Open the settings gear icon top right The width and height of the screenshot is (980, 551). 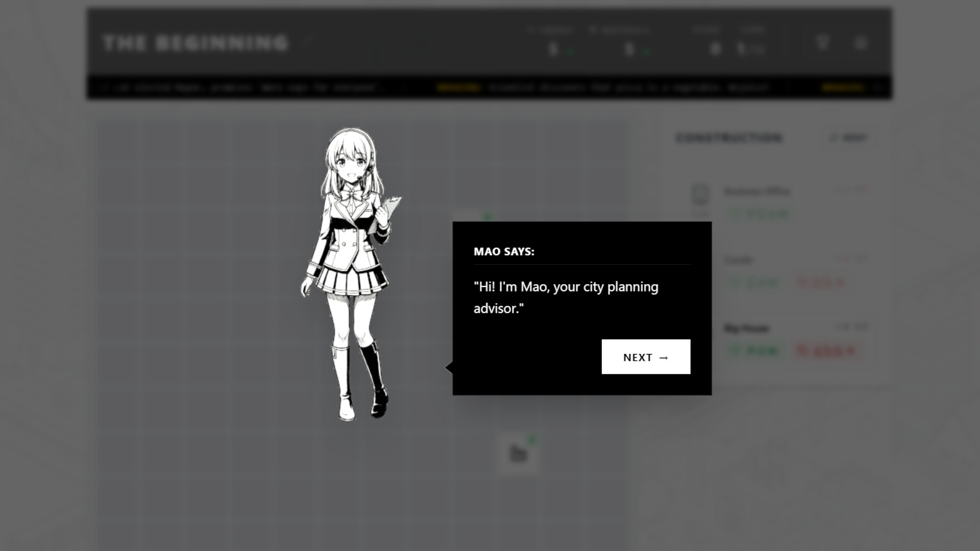(861, 44)
